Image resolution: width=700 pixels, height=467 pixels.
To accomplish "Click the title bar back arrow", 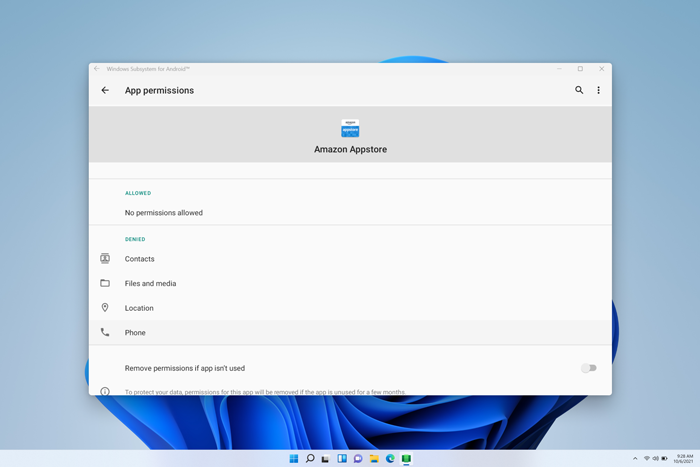I will (x=97, y=69).
